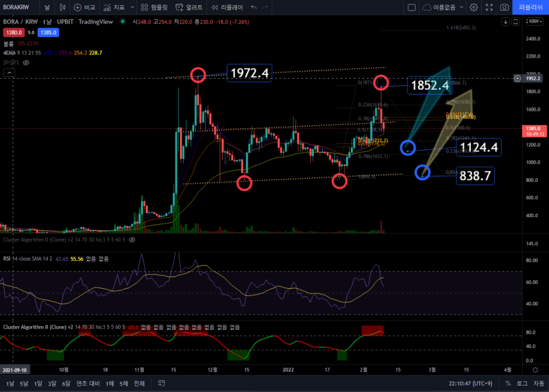Change the 날 chart interval

(47, 7)
